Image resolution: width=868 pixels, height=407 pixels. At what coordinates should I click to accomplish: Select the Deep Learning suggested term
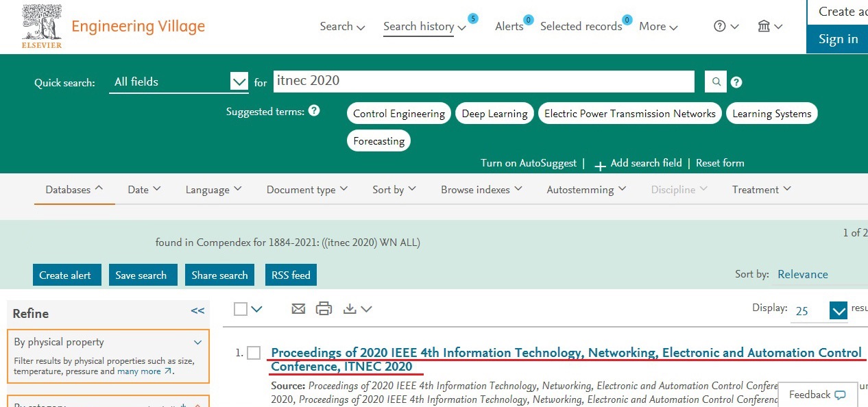tap(494, 114)
